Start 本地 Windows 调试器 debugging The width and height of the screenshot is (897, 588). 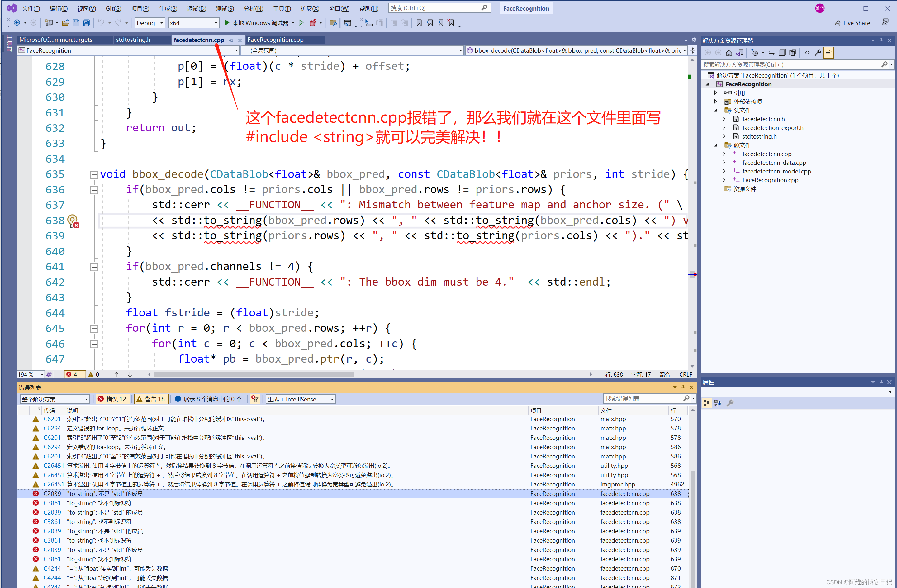[x=256, y=23]
